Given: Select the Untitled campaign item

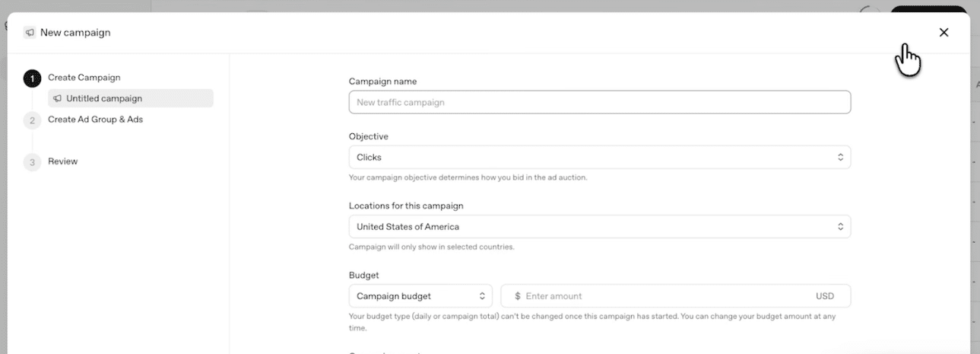Looking at the screenshot, I should coord(131,98).
